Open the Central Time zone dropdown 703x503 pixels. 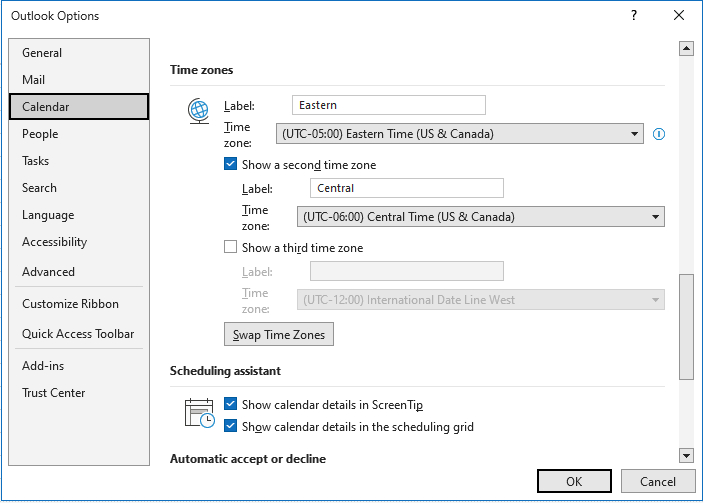coord(481,217)
